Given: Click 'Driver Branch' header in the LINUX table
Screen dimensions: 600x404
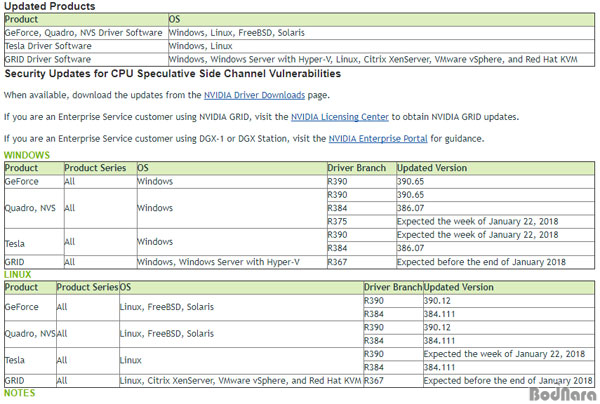Looking at the screenshot, I should pyautogui.click(x=393, y=287).
